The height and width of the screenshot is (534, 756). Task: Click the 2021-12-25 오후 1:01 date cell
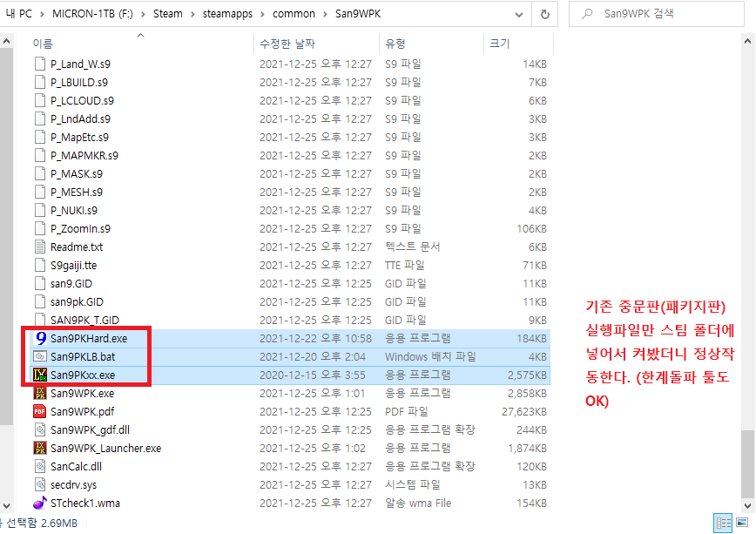point(313,393)
